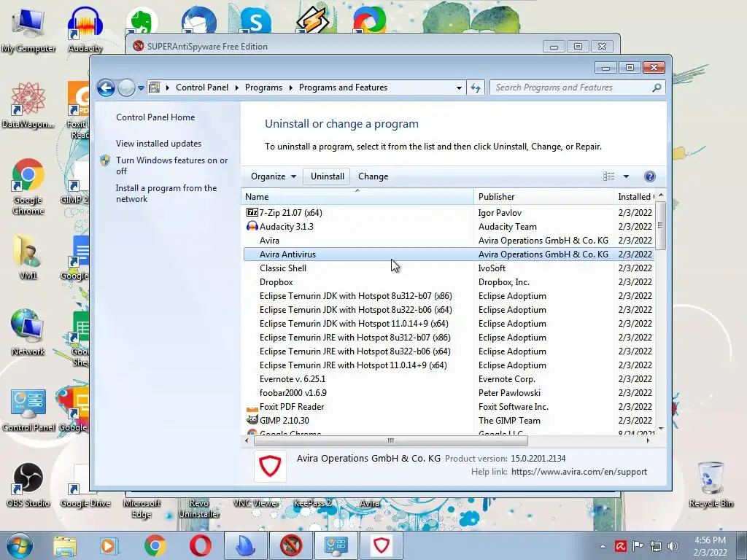This screenshot has height=560, width=747.
Task: Select the Audacity 3.1.3 program icon
Action: click(252, 226)
